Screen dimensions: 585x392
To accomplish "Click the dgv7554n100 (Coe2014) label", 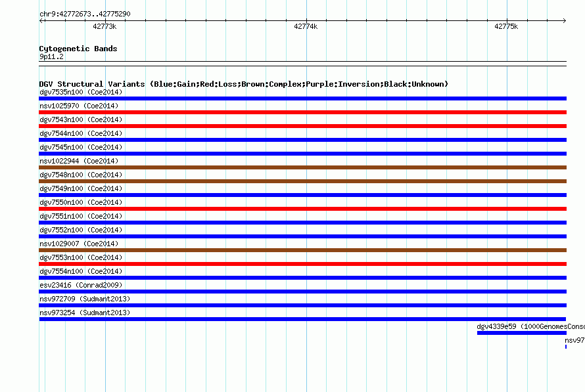I will (81, 271).
